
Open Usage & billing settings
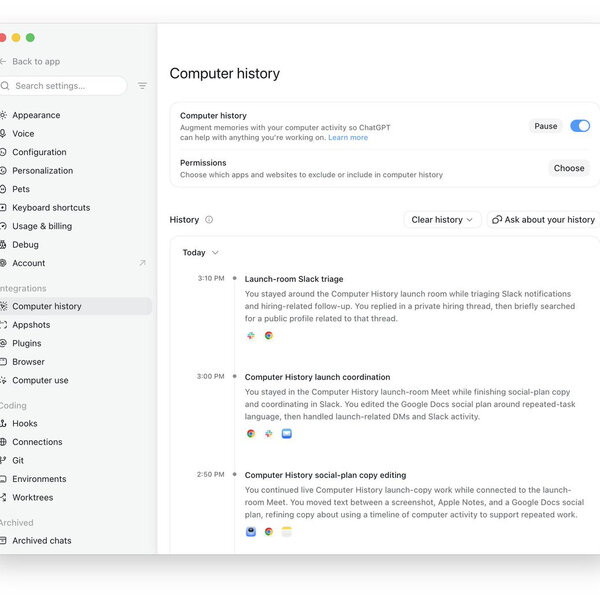tap(42, 226)
